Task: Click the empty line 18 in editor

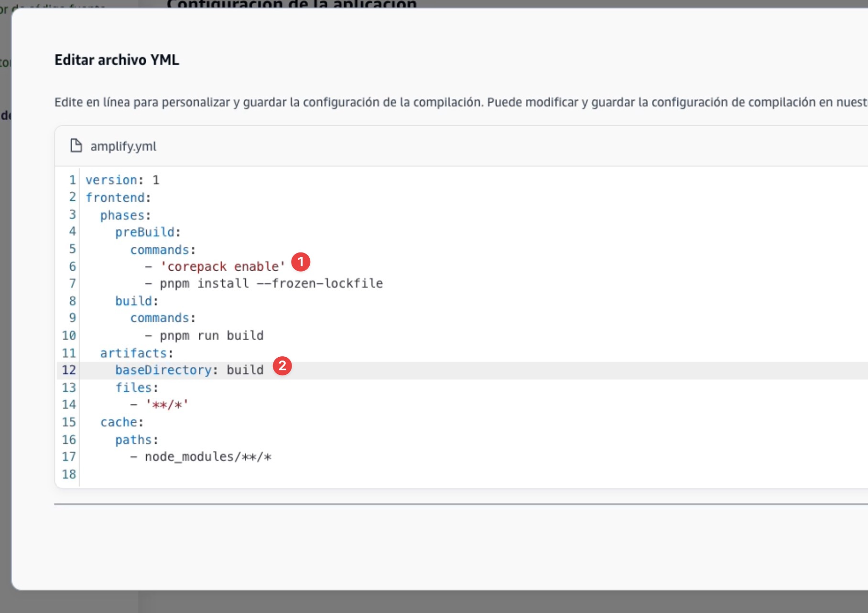Action: click(x=473, y=474)
